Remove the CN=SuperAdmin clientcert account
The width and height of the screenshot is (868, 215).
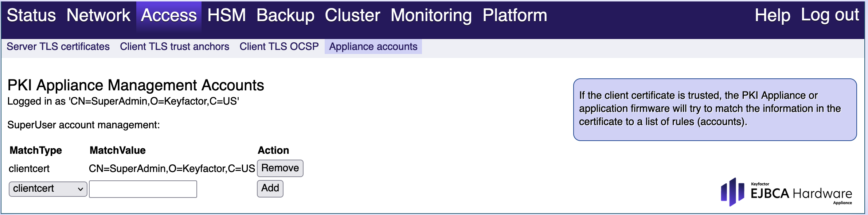(280, 168)
